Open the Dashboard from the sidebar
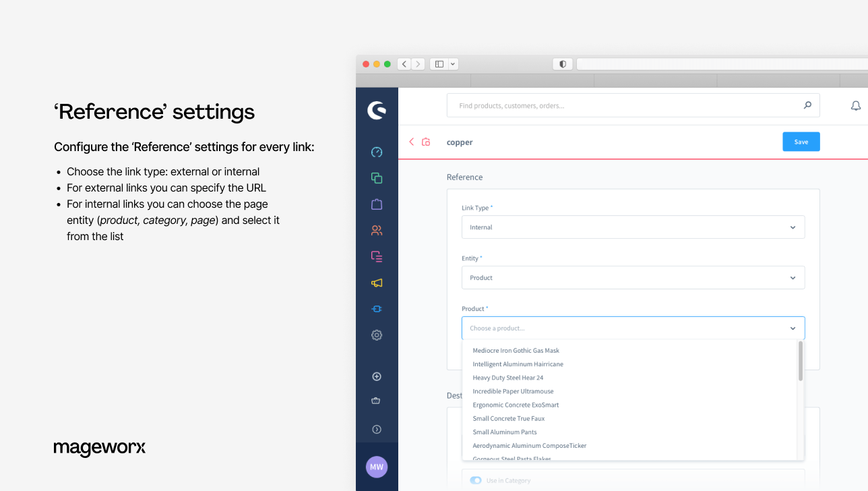This screenshot has height=491, width=868. click(x=377, y=152)
